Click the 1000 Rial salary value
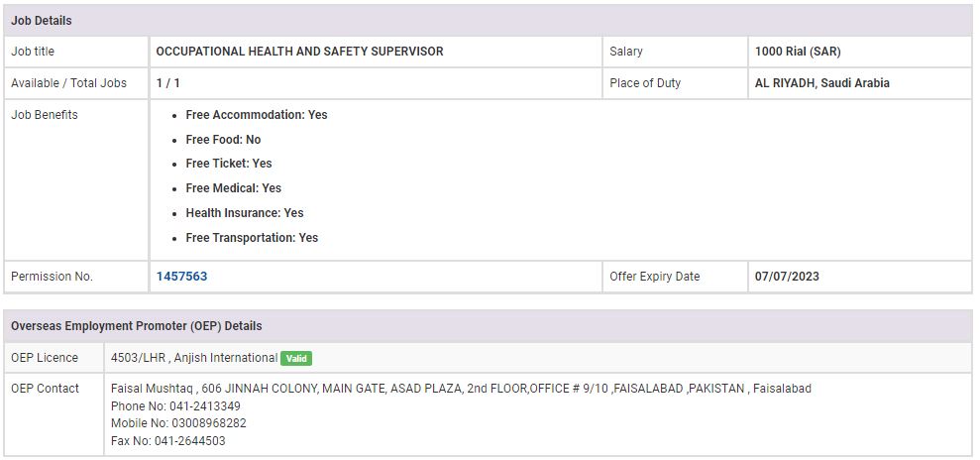Image resolution: width=980 pixels, height=460 pixels. pos(797,52)
